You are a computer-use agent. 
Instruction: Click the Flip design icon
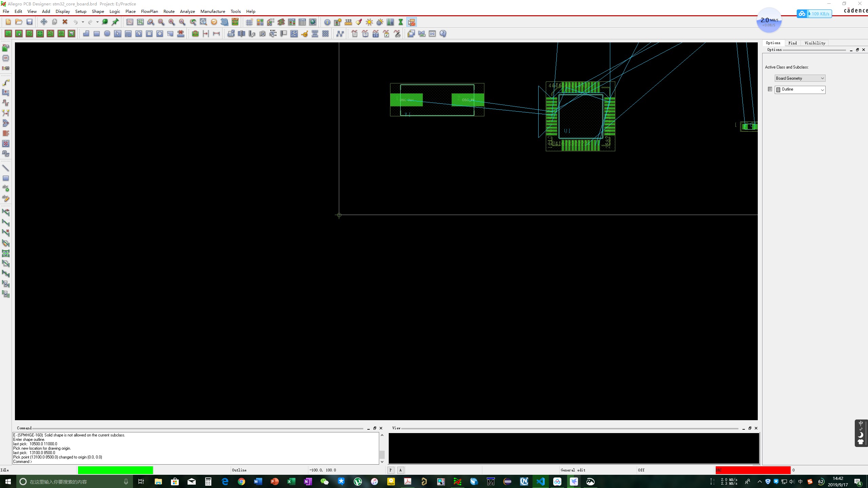[235, 22]
